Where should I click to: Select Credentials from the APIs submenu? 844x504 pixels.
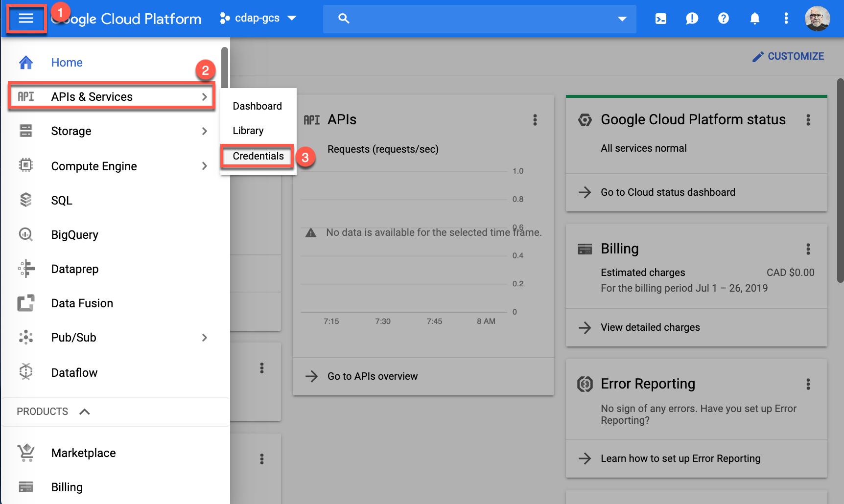(258, 156)
